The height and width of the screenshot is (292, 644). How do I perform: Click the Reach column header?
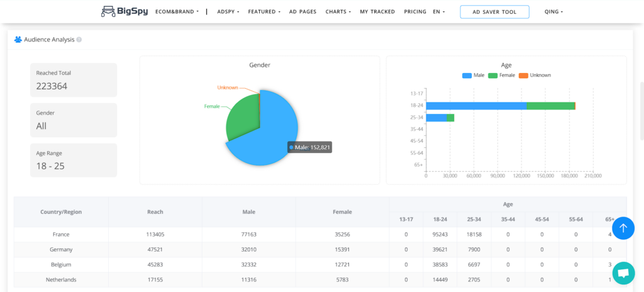[155, 212]
